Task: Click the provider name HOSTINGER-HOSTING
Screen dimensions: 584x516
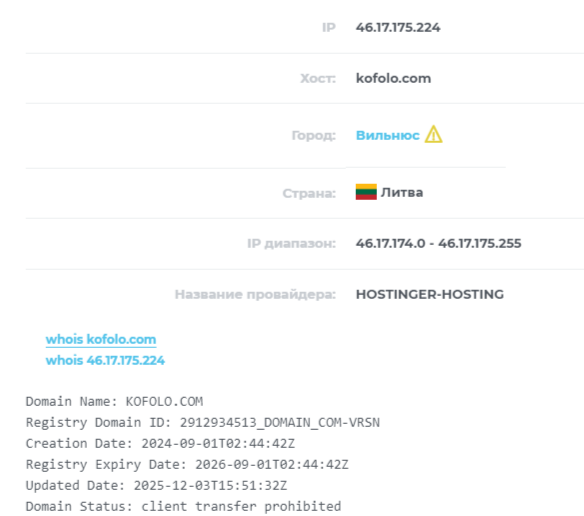Action: point(430,294)
